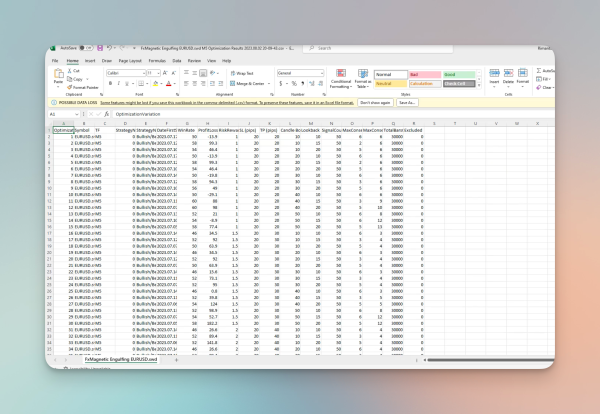This screenshot has height=414, width=600.
Task: Click the Insert cells icon
Action: (x=494, y=73)
